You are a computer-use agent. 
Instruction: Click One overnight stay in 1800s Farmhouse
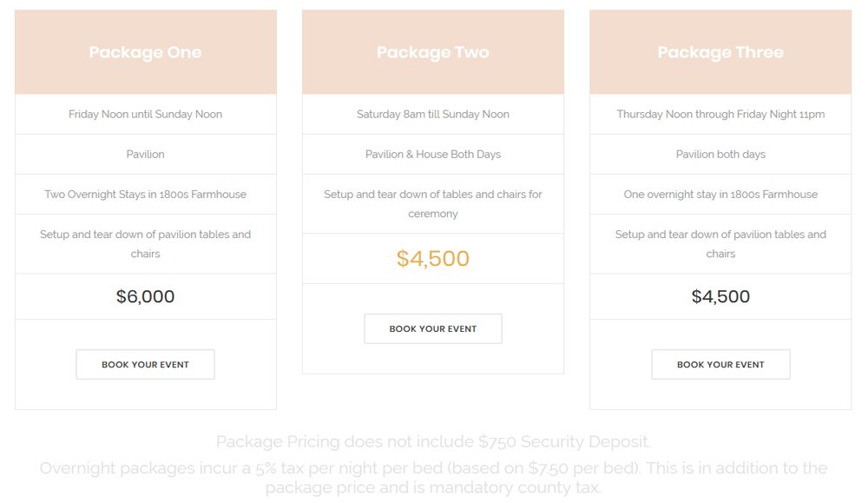(x=720, y=195)
